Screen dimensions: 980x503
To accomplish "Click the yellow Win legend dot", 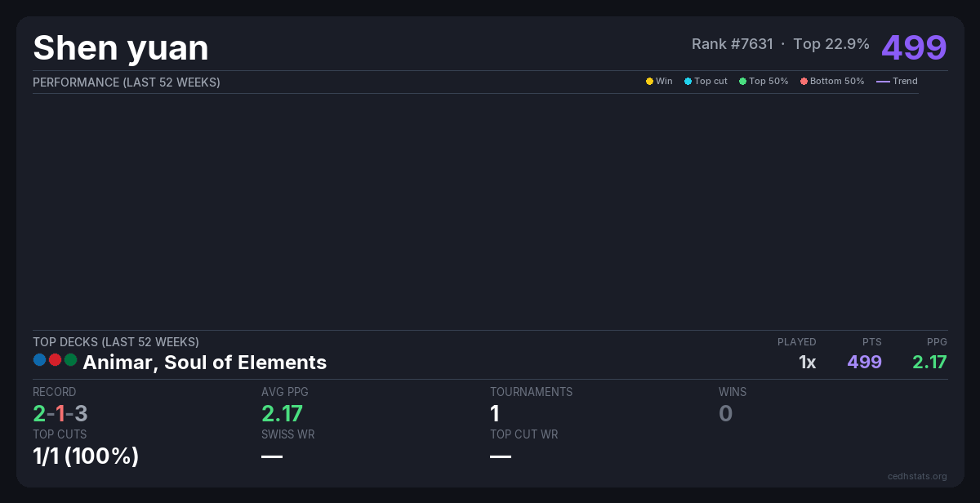I will pyautogui.click(x=649, y=82).
